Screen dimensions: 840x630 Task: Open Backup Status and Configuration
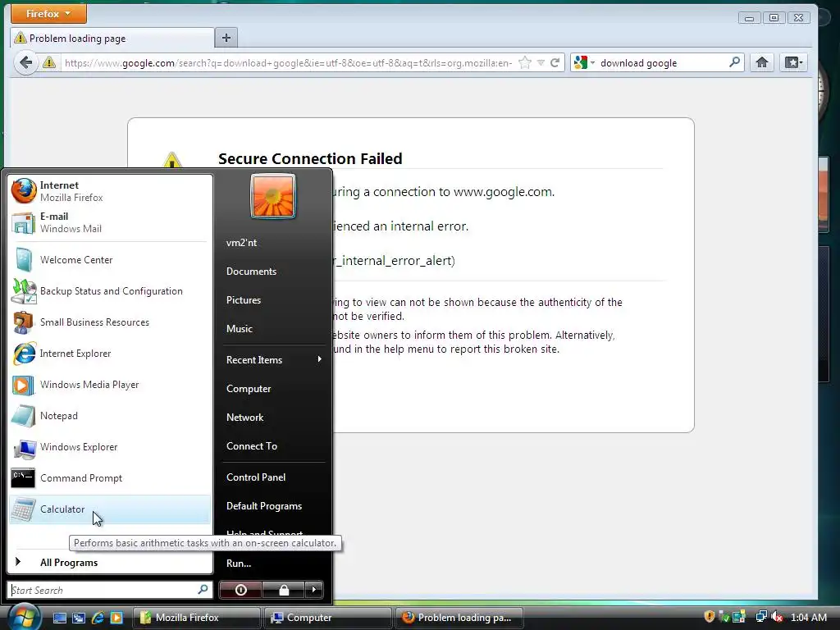(110, 291)
